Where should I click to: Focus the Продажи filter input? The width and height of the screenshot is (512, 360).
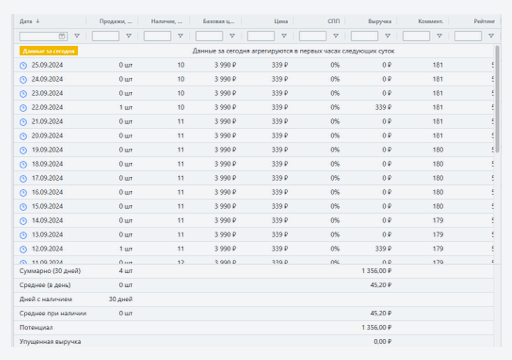click(x=106, y=36)
